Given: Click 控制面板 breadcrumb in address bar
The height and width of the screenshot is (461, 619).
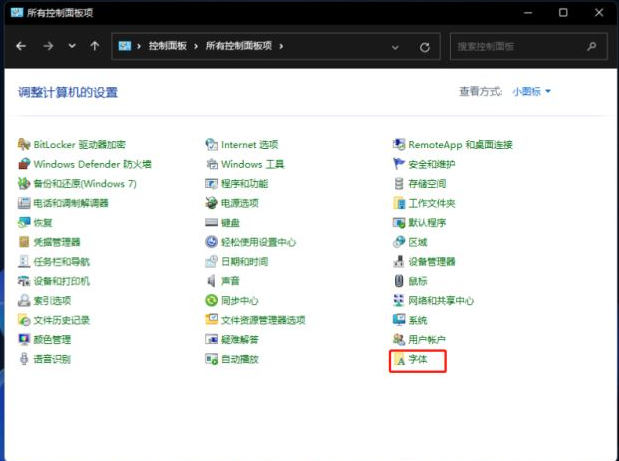Looking at the screenshot, I should pyautogui.click(x=168, y=47).
